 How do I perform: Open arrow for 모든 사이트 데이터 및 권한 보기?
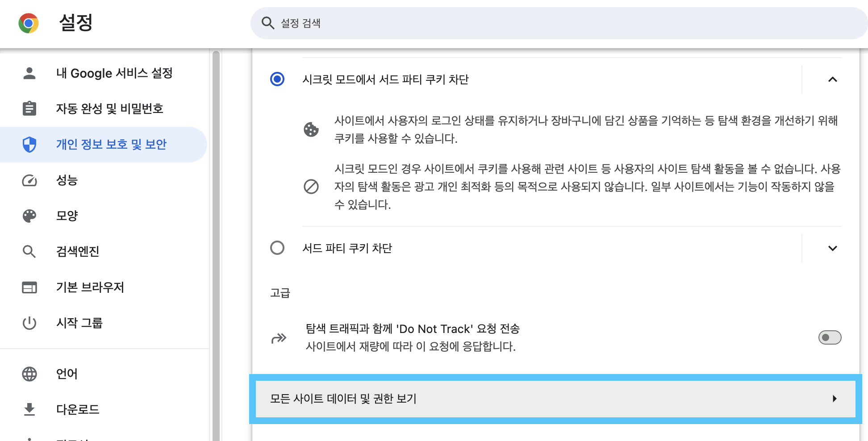[x=834, y=399]
